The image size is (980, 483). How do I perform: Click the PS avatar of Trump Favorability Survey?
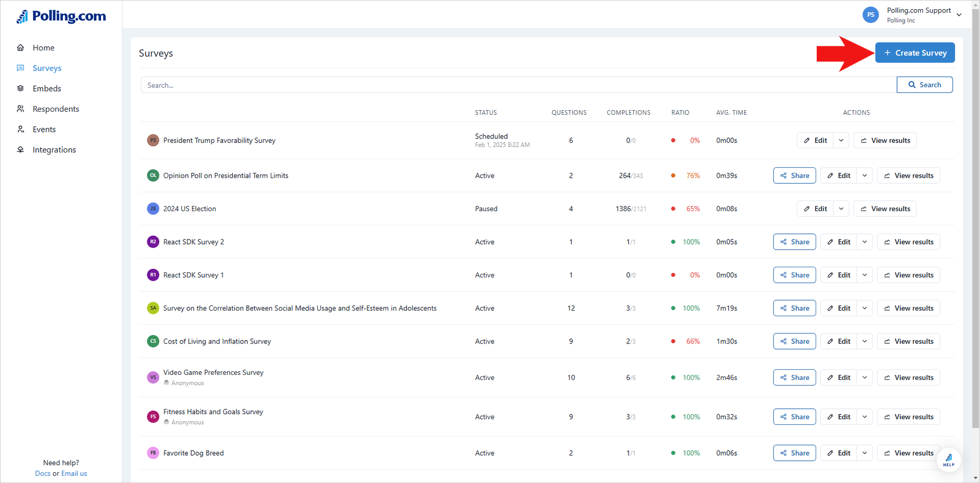(153, 140)
